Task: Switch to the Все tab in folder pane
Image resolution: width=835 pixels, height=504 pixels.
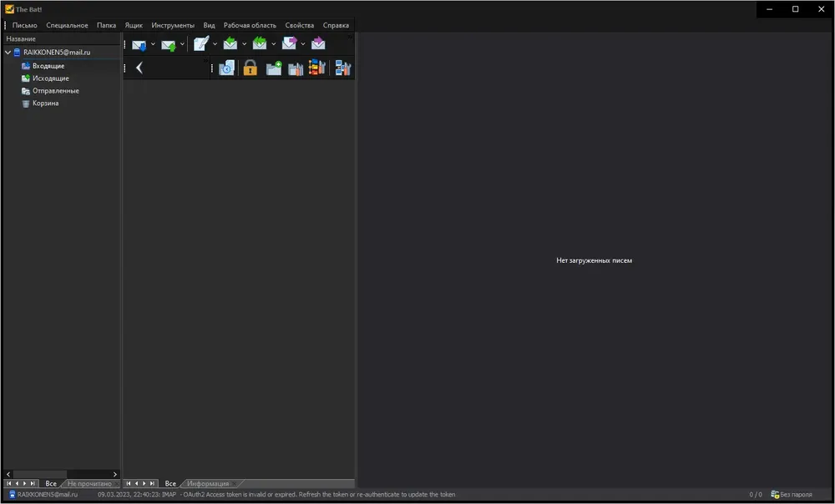Action: (51, 484)
